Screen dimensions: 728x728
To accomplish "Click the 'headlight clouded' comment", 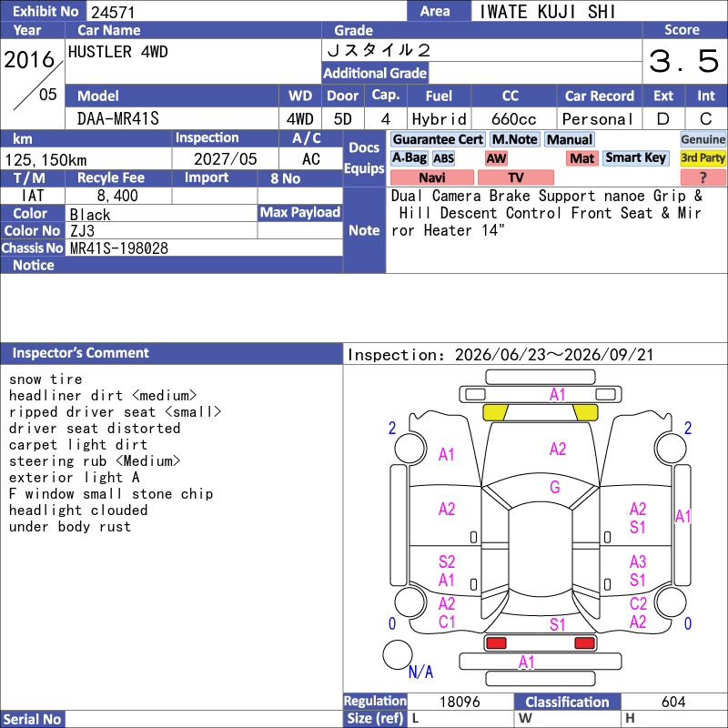I will tap(78, 511).
